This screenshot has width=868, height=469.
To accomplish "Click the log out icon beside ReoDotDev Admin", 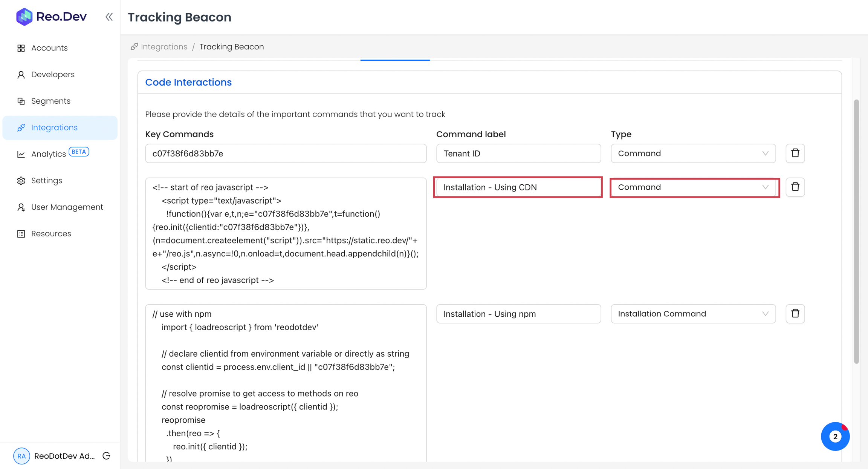I will click(x=107, y=456).
